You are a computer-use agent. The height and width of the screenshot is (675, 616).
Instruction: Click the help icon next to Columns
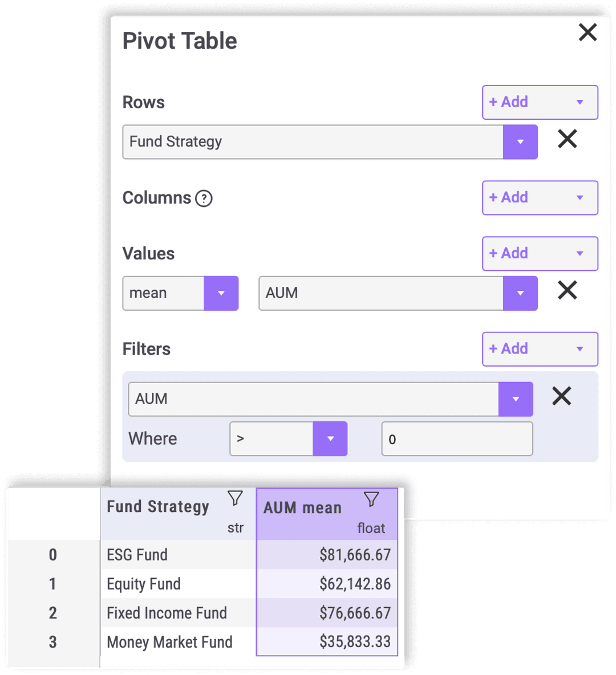(x=204, y=198)
